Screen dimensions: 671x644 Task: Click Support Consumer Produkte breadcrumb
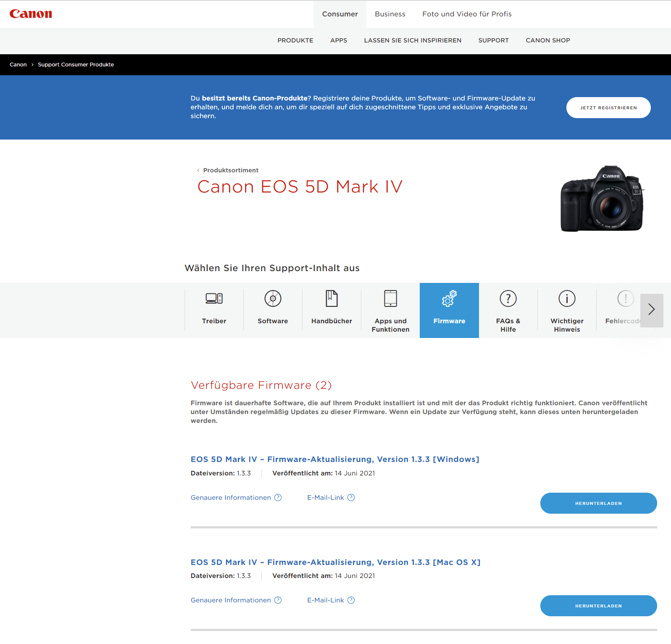pos(76,64)
